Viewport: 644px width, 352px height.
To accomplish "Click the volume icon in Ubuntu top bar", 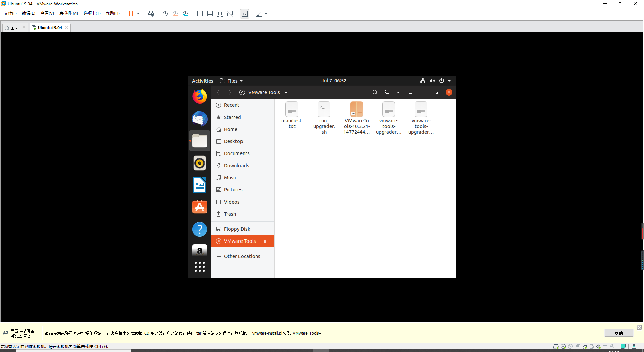I will tap(432, 81).
